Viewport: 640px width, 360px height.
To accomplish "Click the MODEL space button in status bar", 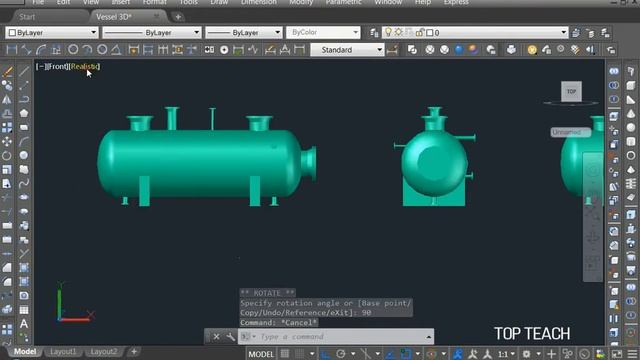I will [261, 354].
